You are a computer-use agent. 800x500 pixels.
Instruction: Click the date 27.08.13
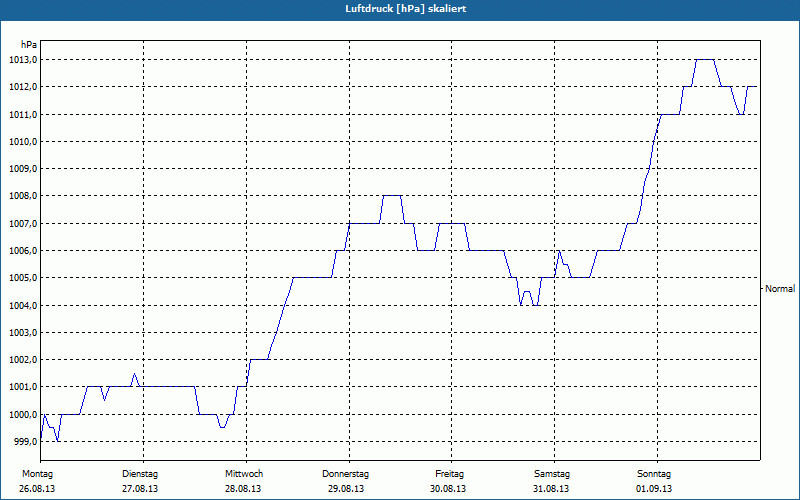140,489
